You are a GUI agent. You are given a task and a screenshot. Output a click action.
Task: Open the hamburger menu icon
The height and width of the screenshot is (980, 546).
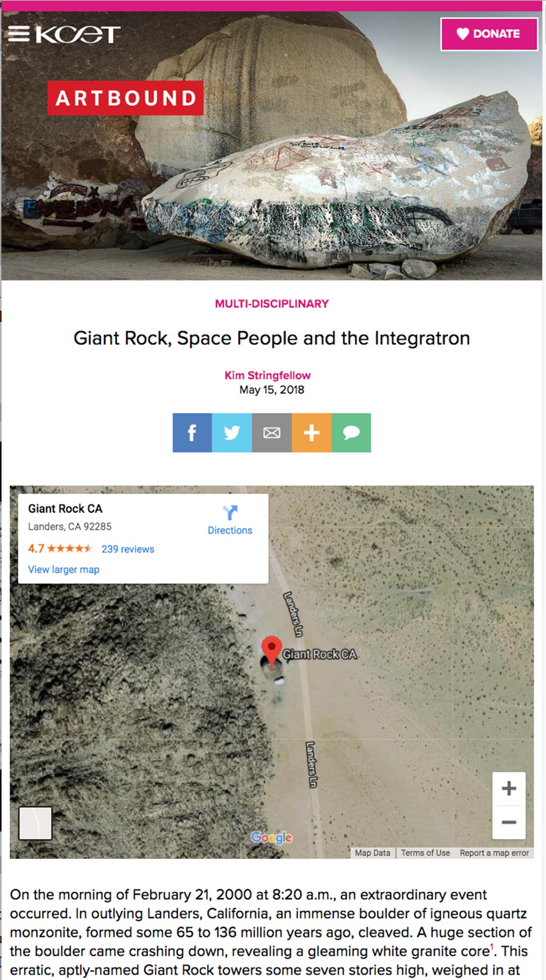19,34
